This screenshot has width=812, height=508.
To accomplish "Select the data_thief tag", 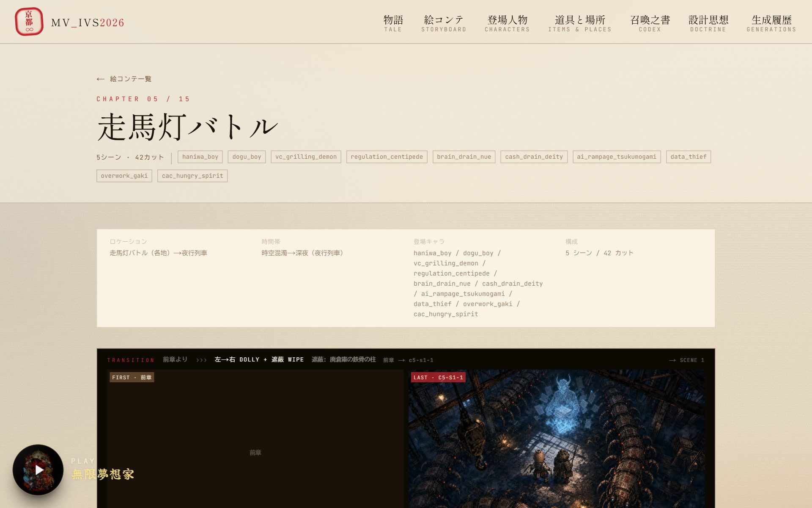I will 689,157.
